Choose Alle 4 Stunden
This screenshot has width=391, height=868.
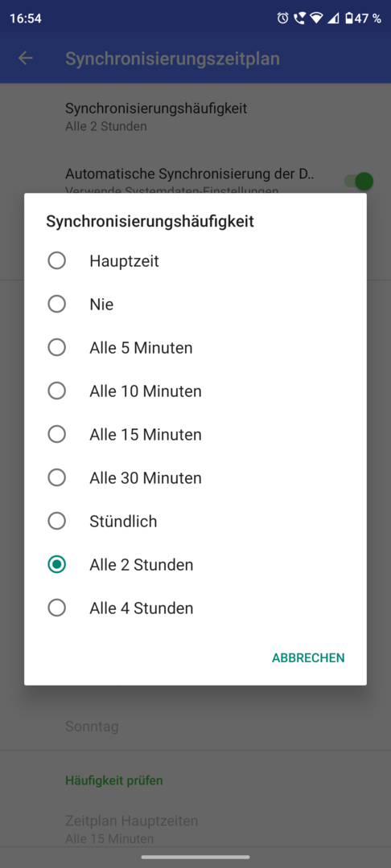pyautogui.click(x=195, y=608)
